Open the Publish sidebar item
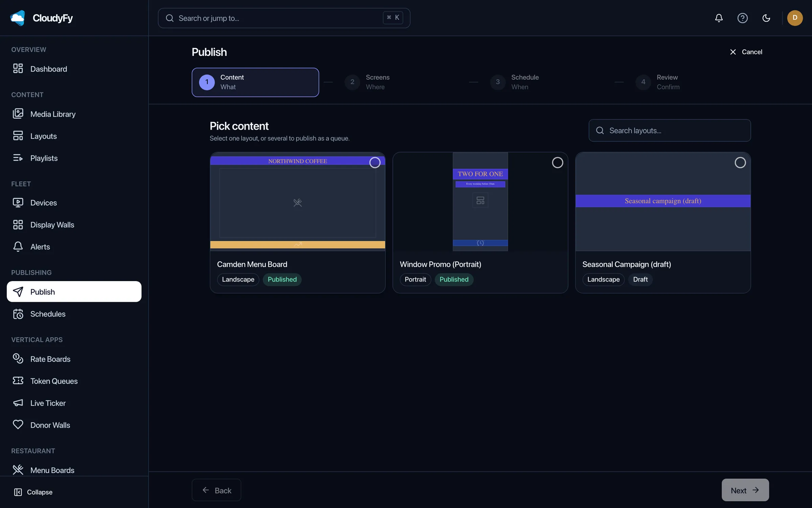This screenshot has width=812, height=508. (x=74, y=292)
